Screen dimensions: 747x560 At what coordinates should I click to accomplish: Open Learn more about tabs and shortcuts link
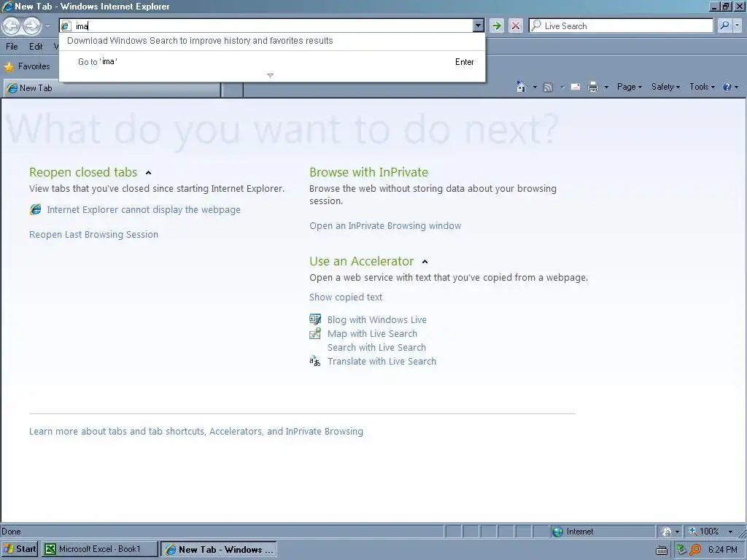tap(196, 432)
